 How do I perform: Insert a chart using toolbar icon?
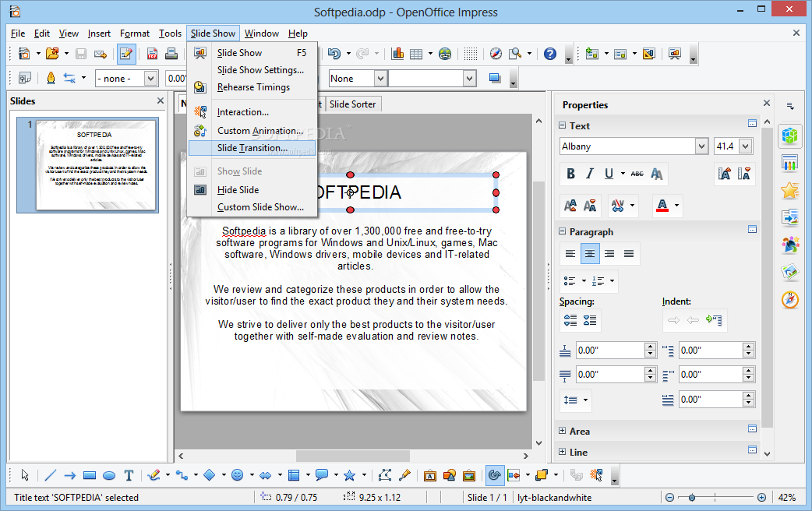397,53
